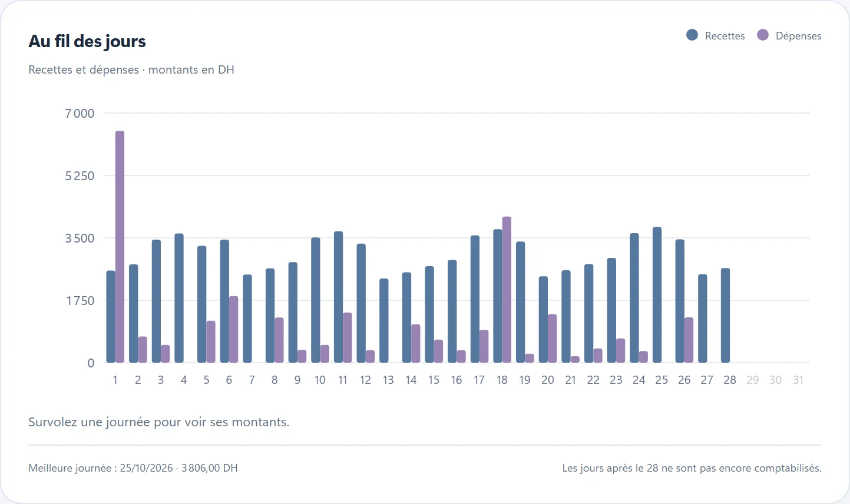Click the greyed-out day label 30
This screenshot has width=850, height=504.
776,380
